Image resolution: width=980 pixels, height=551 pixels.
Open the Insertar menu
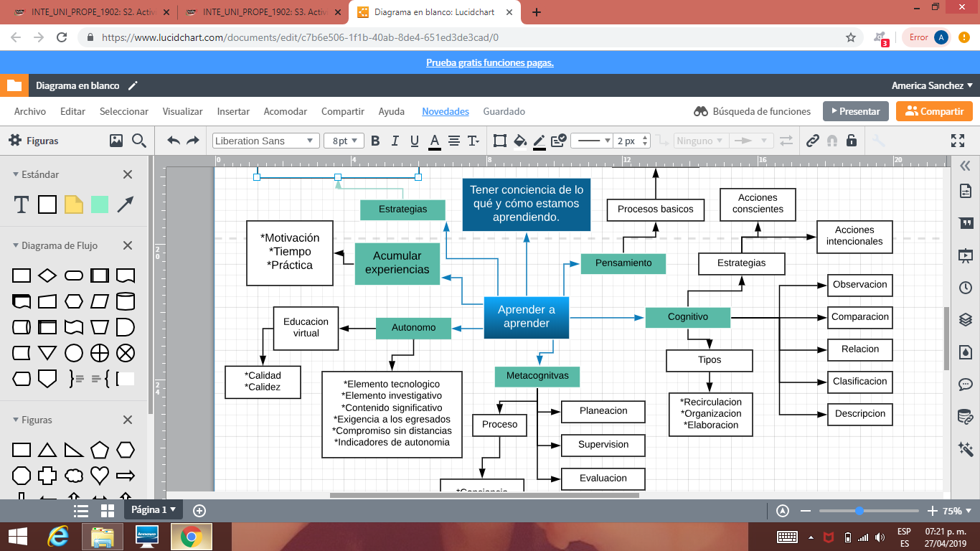pos(233,111)
